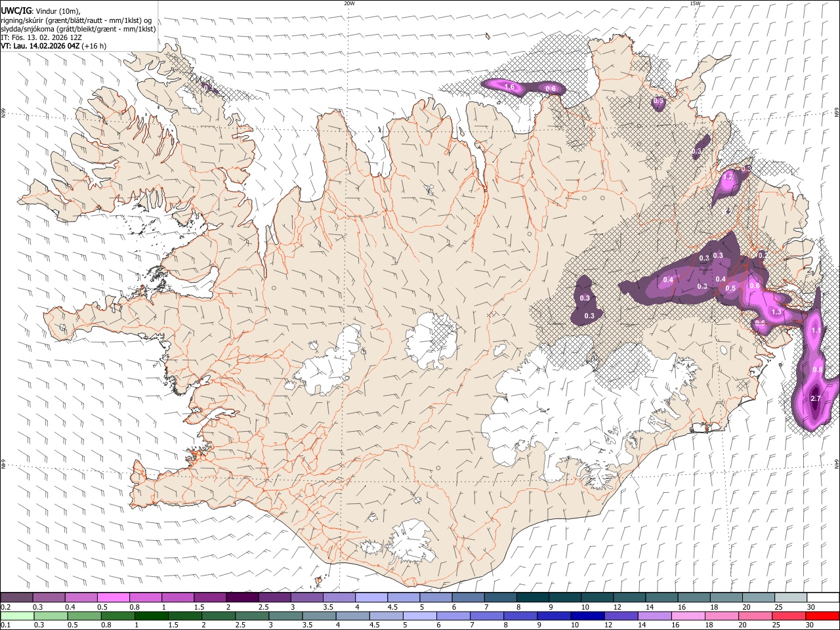This screenshot has height=630, width=840.
Task: Click the 'UWC/IG: Vindur (10m)' title text
Action: pyautogui.click(x=41, y=11)
